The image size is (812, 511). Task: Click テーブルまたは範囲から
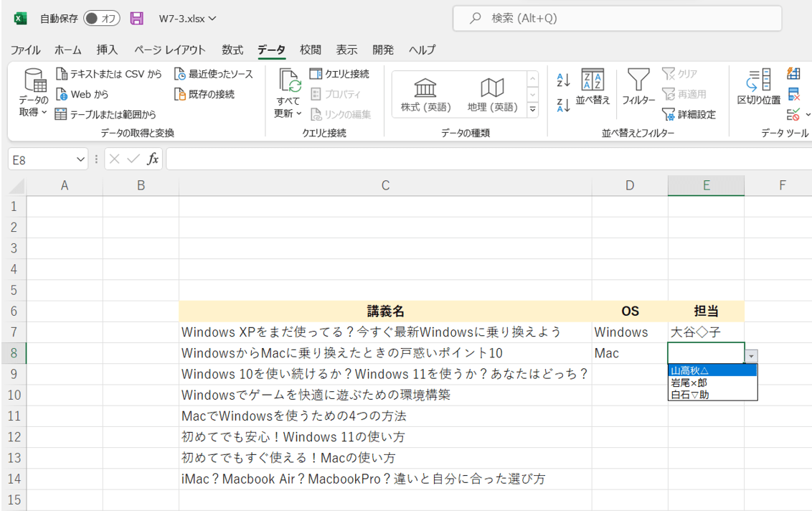click(105, 115)
